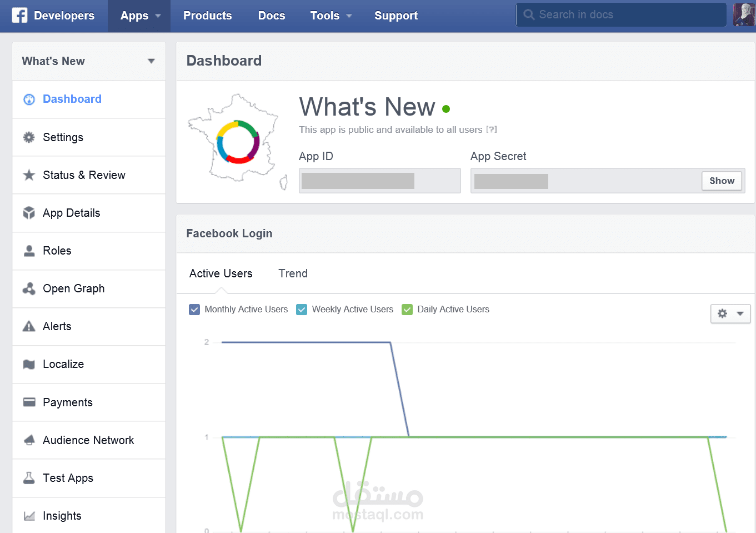Click the App ID field
Image resolution: width=756 pixels, height=533 pixels.
click(x=380, y=181)
